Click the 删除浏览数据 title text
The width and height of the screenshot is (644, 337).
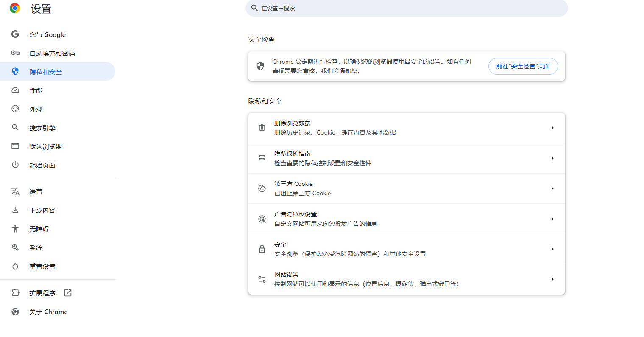click(x=293, y=123)
